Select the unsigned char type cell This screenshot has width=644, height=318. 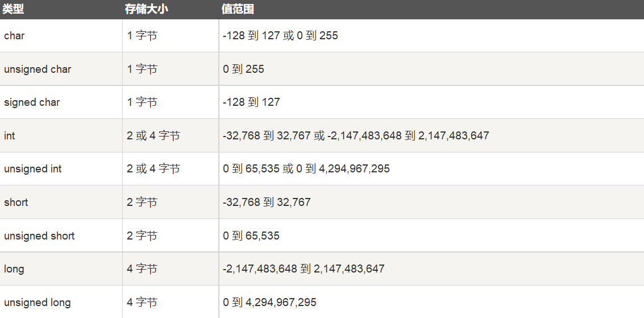[x=38, y=69]
